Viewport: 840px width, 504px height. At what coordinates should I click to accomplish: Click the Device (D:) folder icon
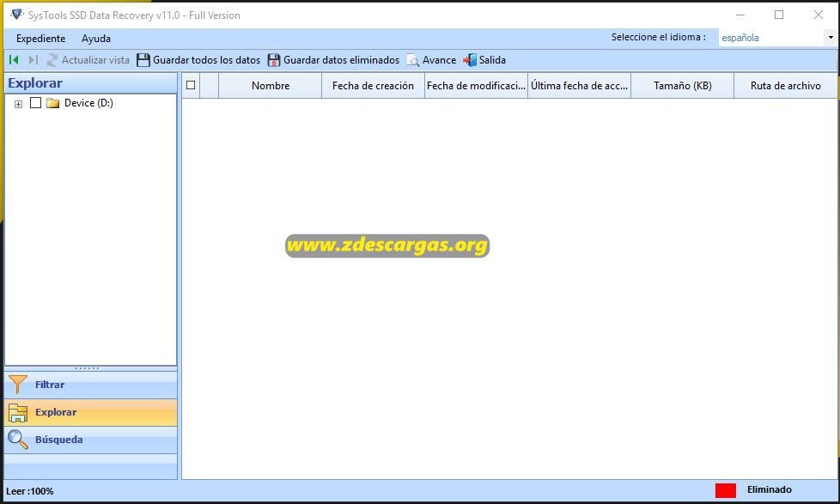coord(52,103)
